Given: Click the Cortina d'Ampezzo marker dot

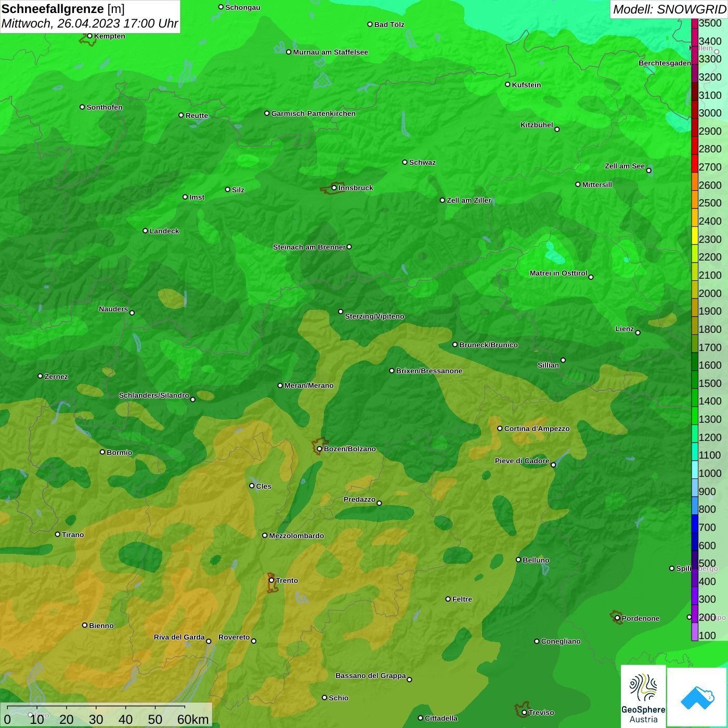Looking at the screenshot, I should tap(500, 428).
